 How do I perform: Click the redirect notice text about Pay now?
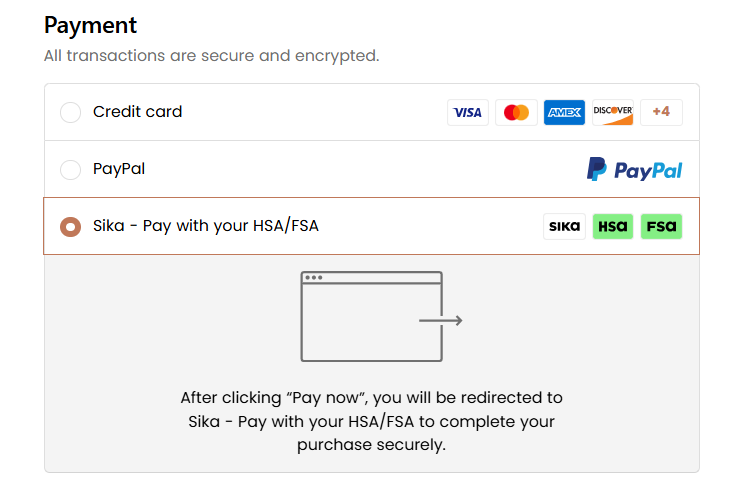pos(372,421)
